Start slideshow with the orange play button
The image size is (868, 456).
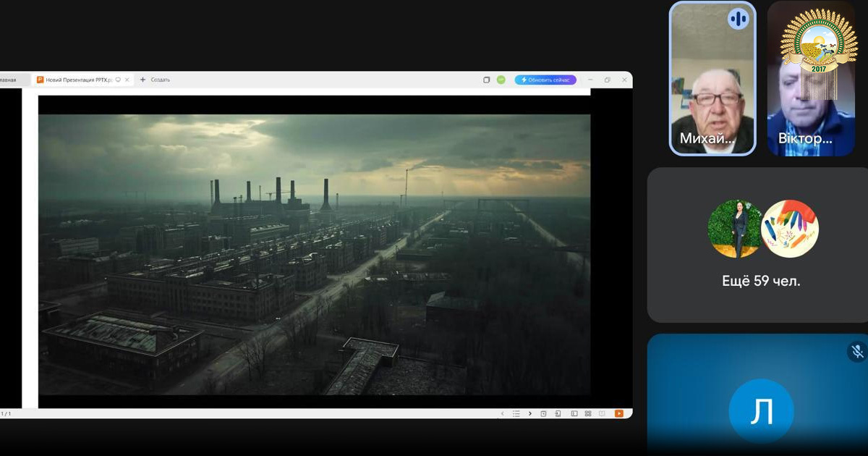point(618,413)
